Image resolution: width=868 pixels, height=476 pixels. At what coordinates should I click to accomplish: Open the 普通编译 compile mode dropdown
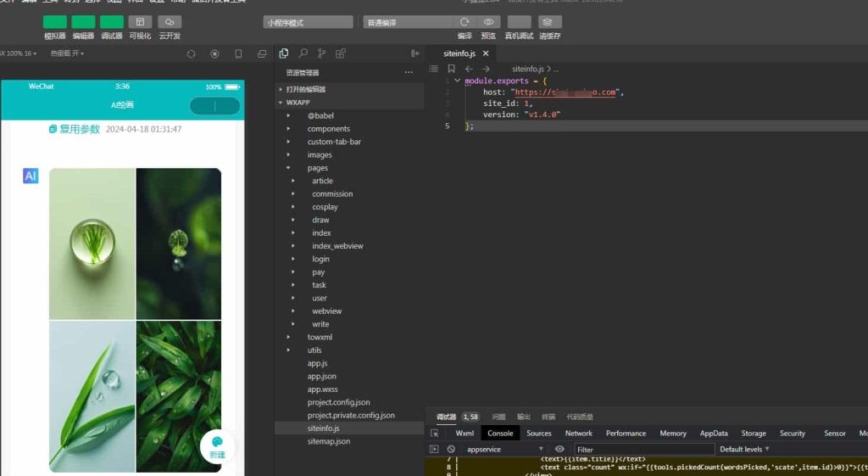pyautogui.click(x=409, y=22)
